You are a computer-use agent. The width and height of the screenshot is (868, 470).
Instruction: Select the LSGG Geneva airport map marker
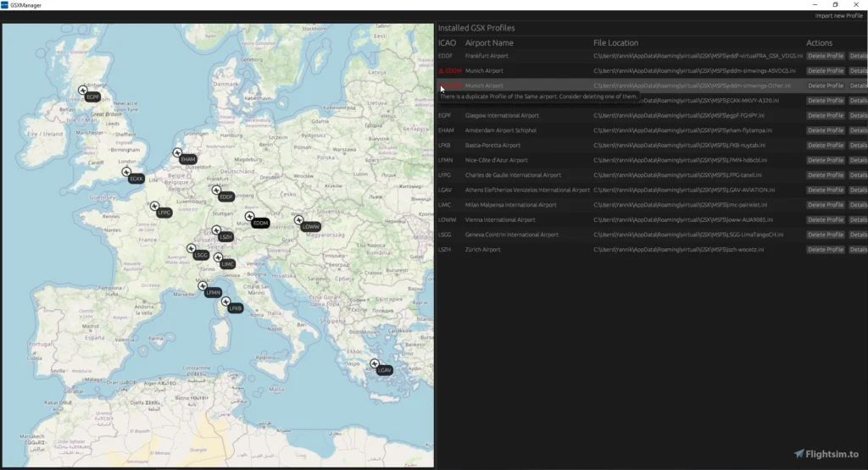(192, 249)
